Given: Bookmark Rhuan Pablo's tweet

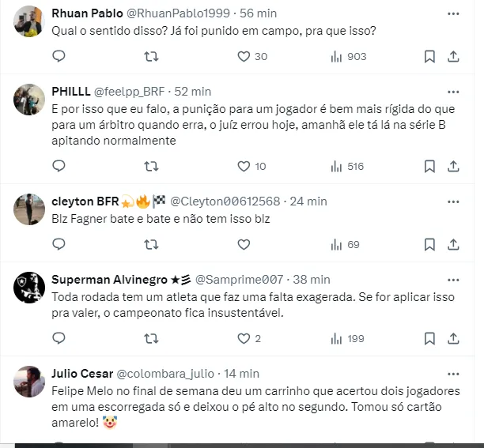Looking at the screenshot, I should tap(429, 56).
